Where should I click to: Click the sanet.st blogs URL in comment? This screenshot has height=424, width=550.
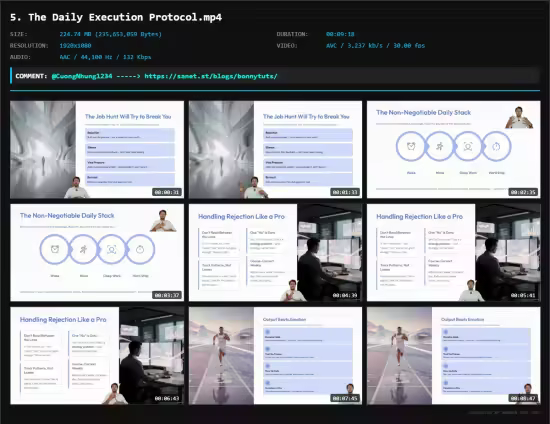coord(211,76)
